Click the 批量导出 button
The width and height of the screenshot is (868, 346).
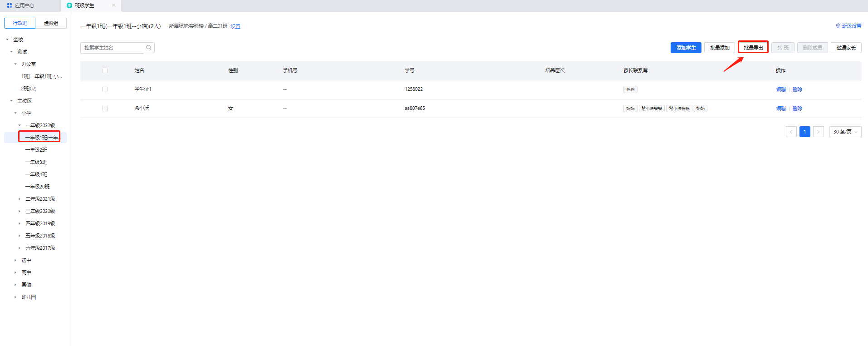[x=753, y=48]
